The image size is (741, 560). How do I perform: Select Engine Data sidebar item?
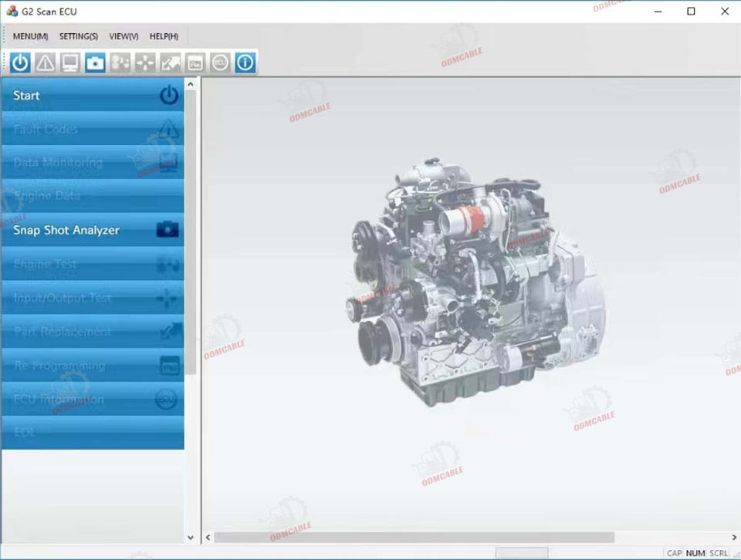coord(93,196)
